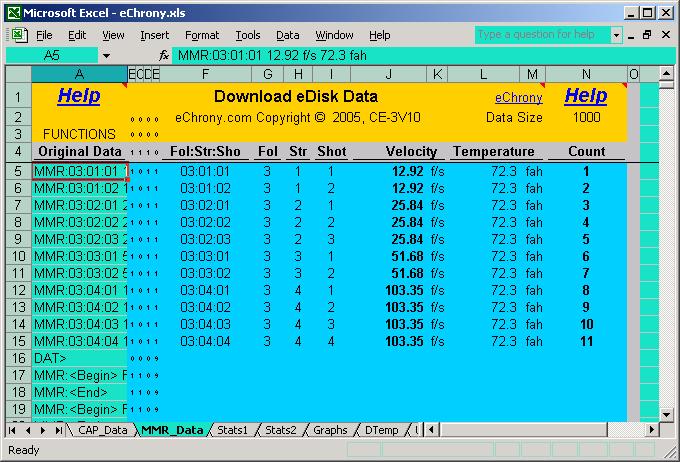Click the DAT> cell in row 16

pos(79,358)
